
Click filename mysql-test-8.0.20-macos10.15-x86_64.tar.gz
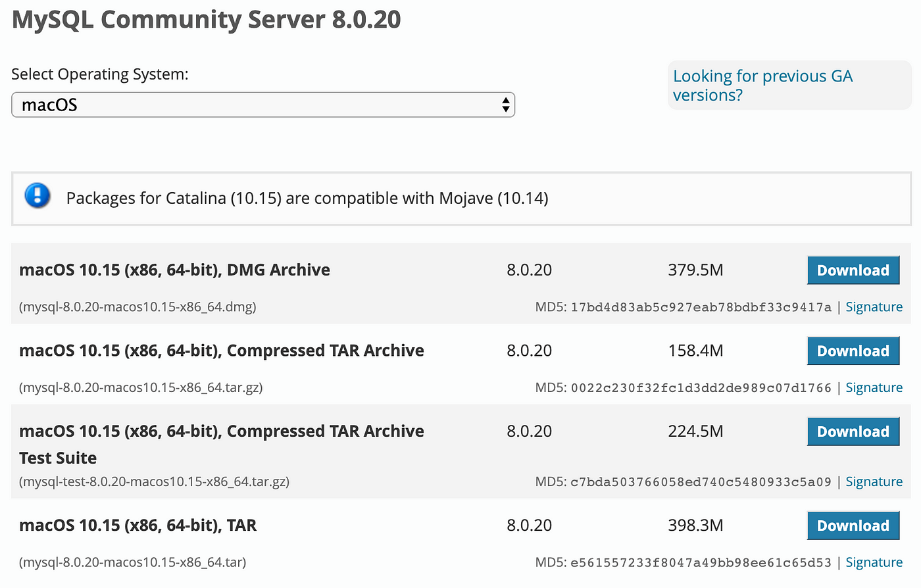pyautogui.click(x=154, y=482)
